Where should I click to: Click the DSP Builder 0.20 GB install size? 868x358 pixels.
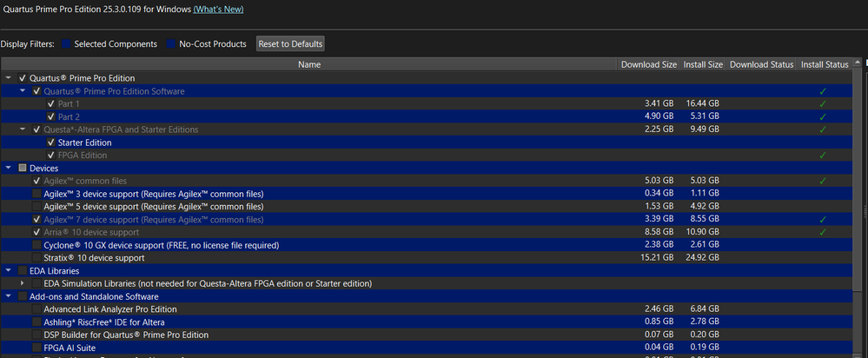704,335
